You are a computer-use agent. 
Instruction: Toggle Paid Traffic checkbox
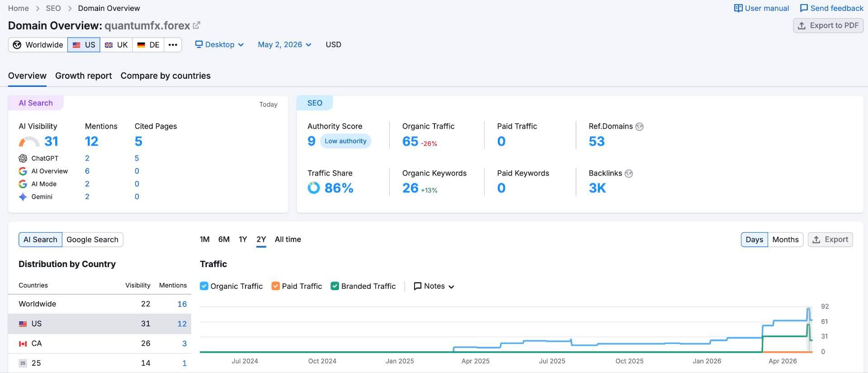click(x=275, y=286)
